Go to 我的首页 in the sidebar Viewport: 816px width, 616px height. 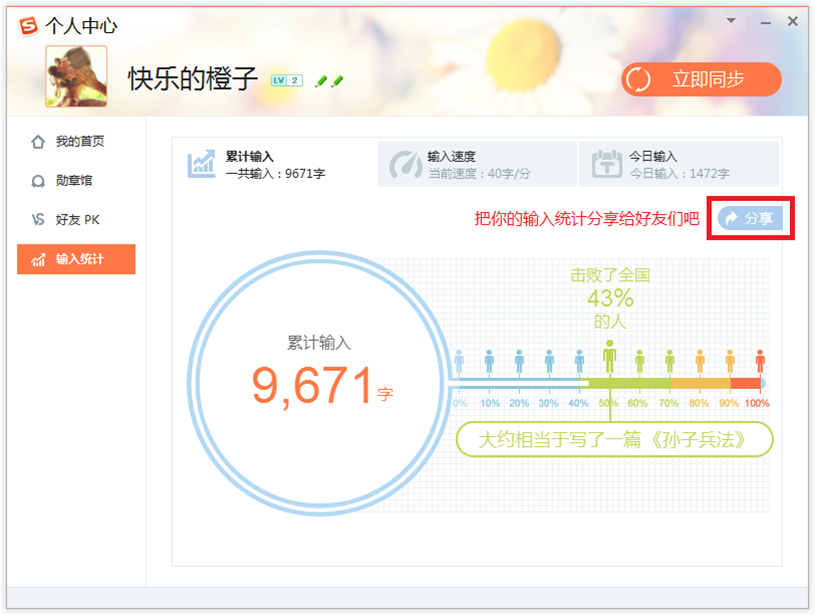pos(76,142)
